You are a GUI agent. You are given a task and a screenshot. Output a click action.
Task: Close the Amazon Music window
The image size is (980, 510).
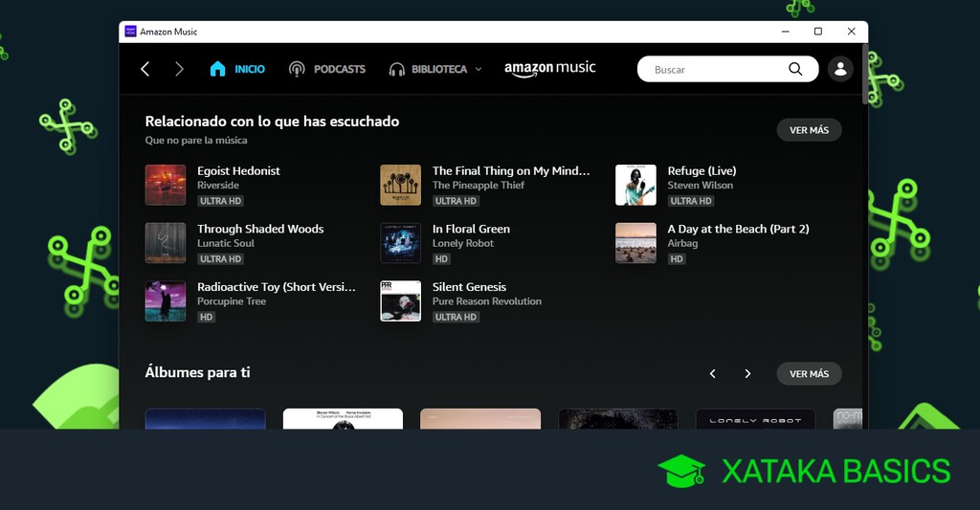[x=851, y=32]
